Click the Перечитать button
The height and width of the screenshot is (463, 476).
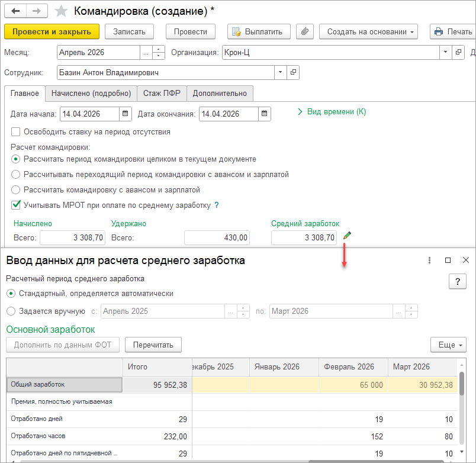153,345
